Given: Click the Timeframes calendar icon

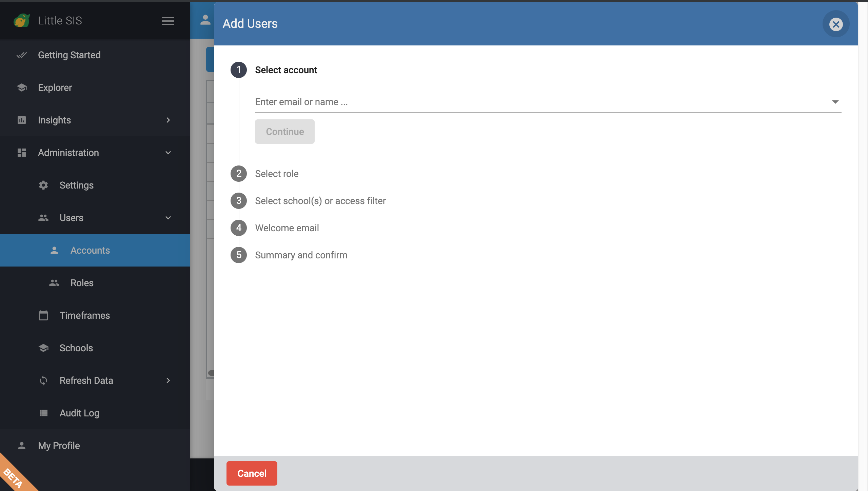Looking at the screenshot, I should (43, 315).
